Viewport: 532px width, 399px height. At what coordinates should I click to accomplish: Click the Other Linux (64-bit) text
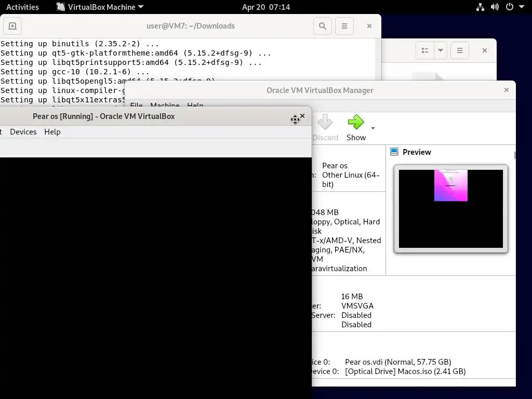tap(351, 179)
